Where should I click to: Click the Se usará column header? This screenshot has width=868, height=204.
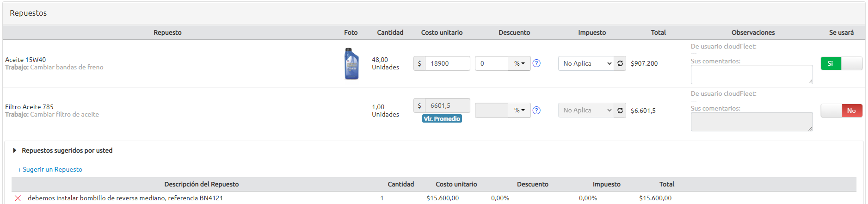pos(841,32)
